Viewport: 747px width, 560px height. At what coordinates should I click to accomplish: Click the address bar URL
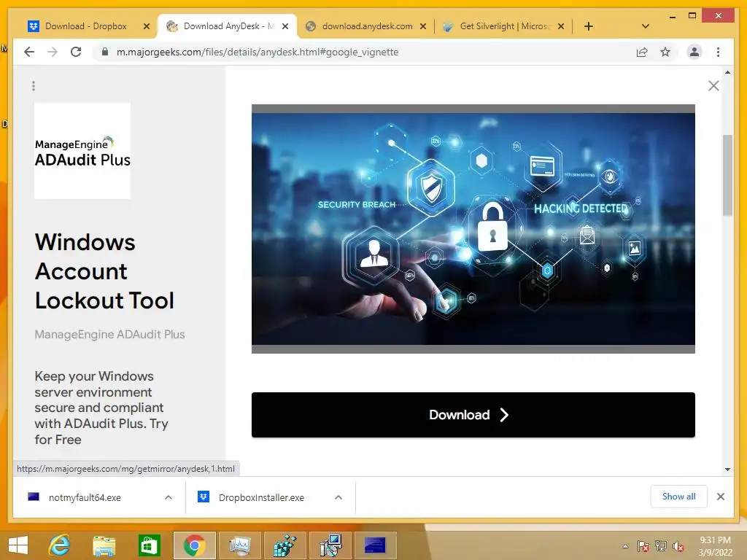[258, 52]
